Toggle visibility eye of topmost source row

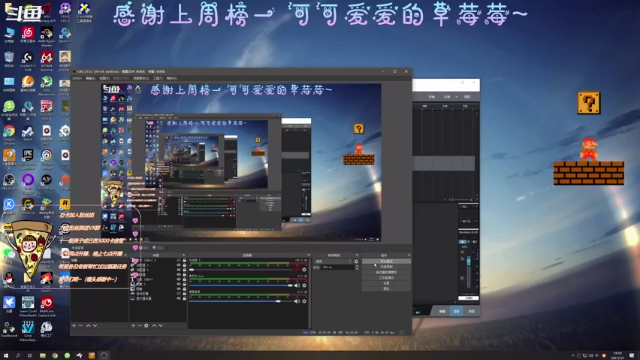(x=179, y=260)
